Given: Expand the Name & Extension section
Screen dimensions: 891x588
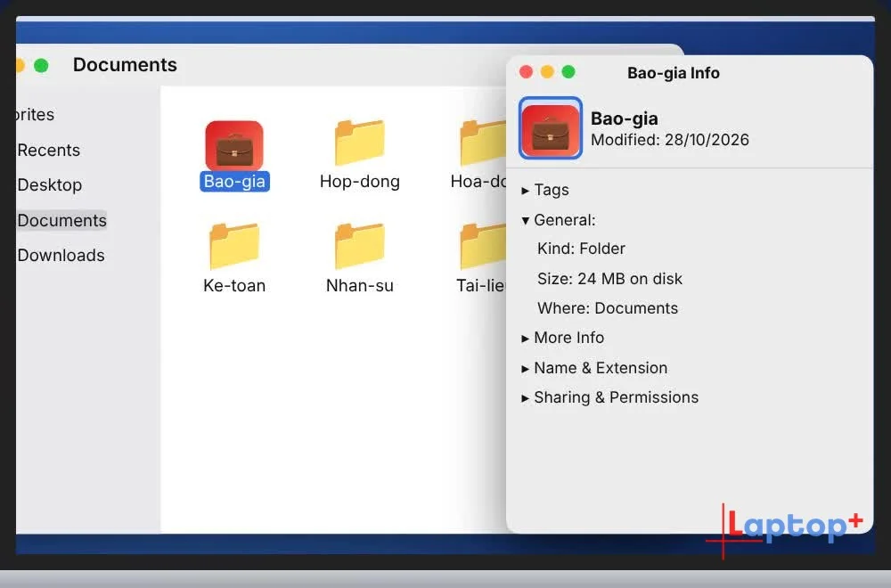Looking at the screenshot, I should point(525,369).
